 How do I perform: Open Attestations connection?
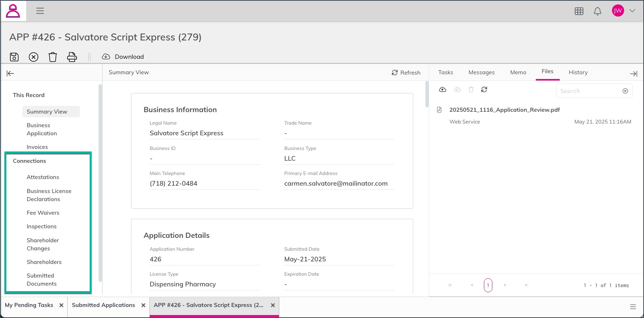pos(43,177)
